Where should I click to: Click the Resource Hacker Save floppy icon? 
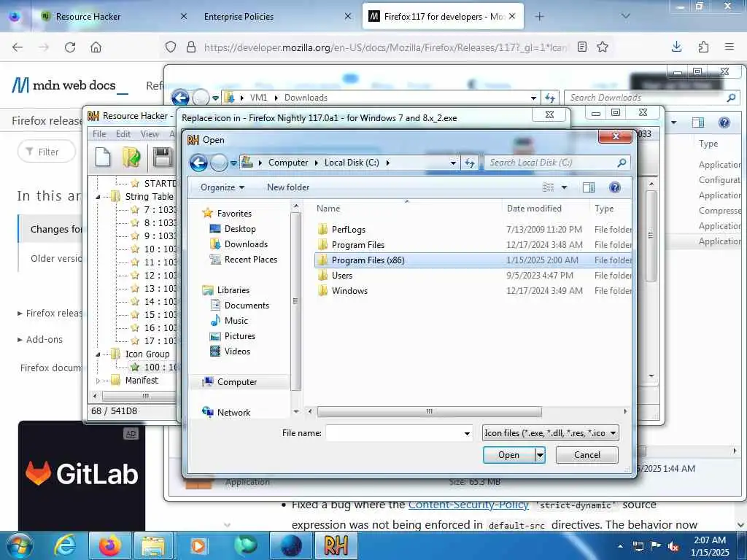coord(163,157)
